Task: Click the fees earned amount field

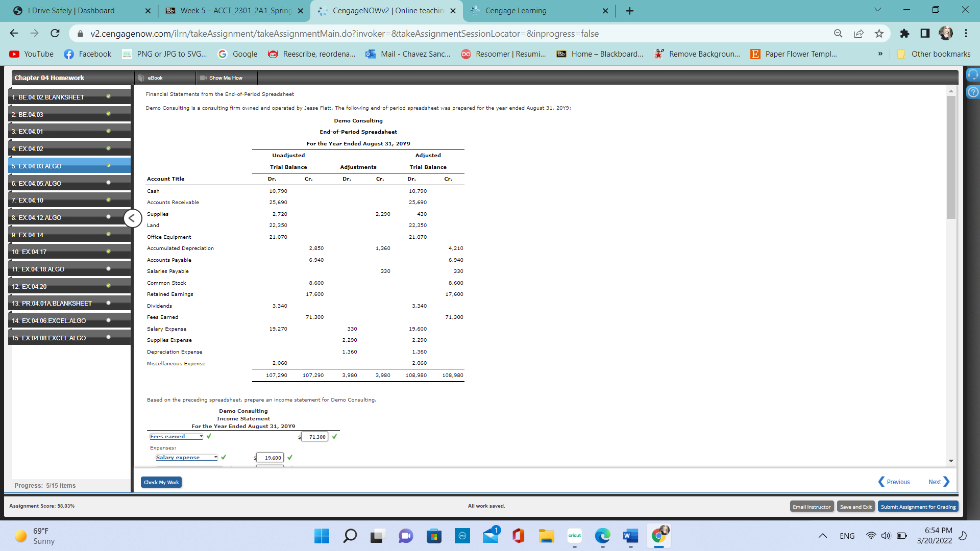Action: 315,437
